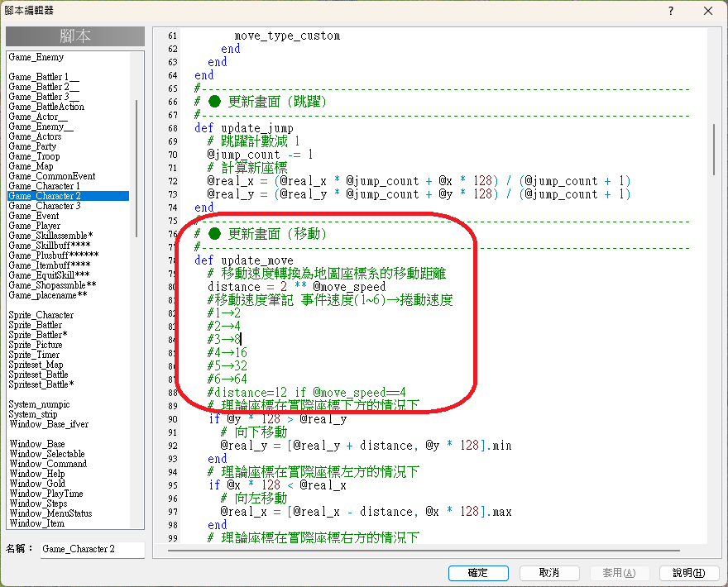Focus the 名稱 script name field
728x587 pixels.
[x=92, y=549]
